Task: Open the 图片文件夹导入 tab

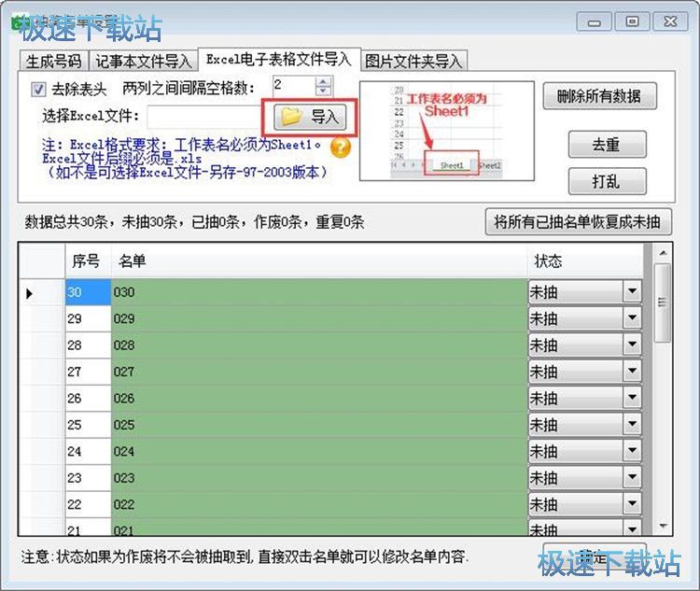Action: pyautogui.click(x=413, y=62)
